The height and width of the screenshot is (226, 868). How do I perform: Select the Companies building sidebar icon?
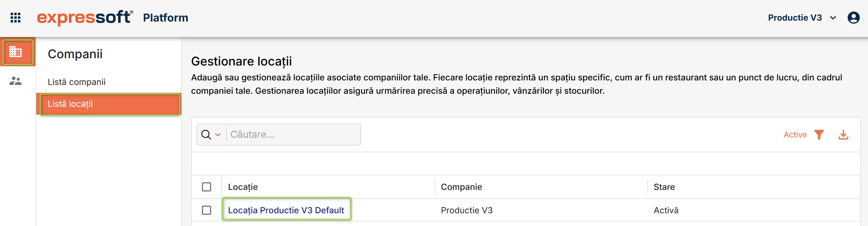click(15, 52)
